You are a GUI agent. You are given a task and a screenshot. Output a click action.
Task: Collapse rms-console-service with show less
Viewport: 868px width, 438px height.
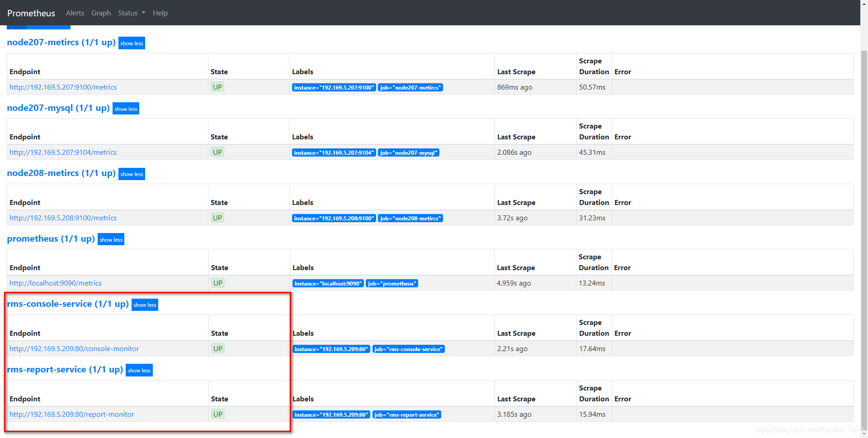[145, 305]
